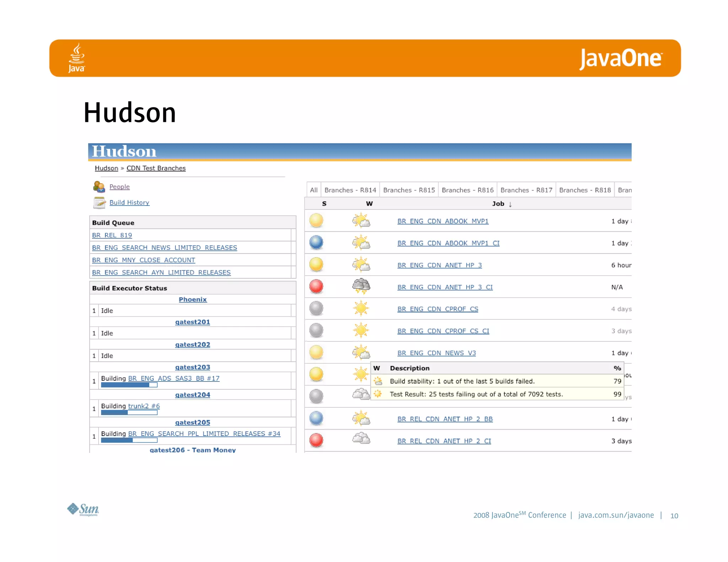Viewport: 728px width, 562px height.
Task: Open running build BR_ENG_SEARCH_PPL_LIMITED_RELEASES #34
Action: pos(204,434)
